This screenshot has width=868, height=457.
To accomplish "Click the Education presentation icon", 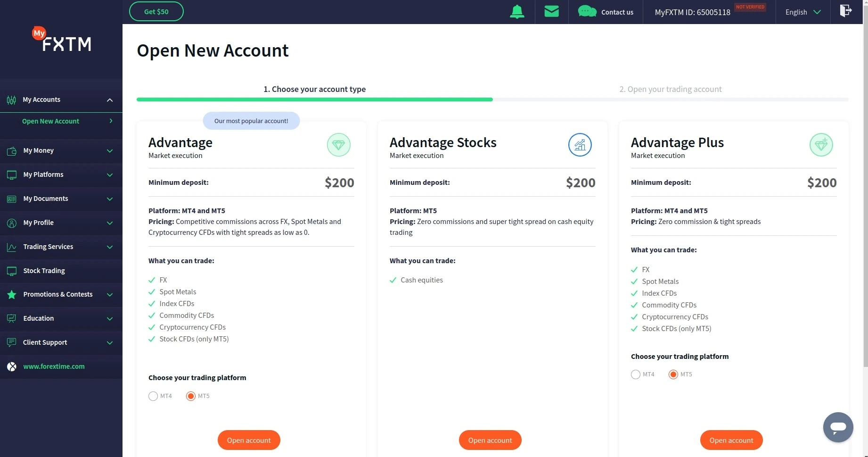I will click(12, 319).
